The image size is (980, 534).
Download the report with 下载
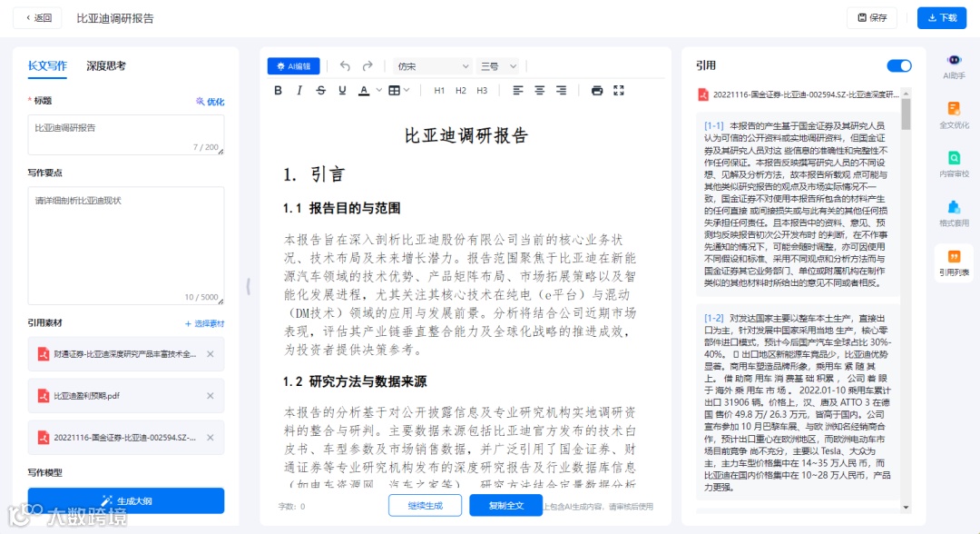pos(942,18)
